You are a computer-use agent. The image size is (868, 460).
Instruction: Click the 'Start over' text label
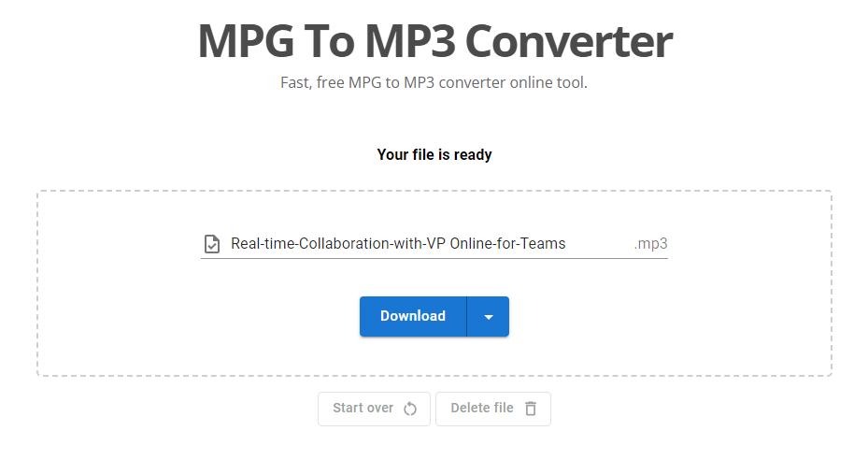click(x=363, y=409)
